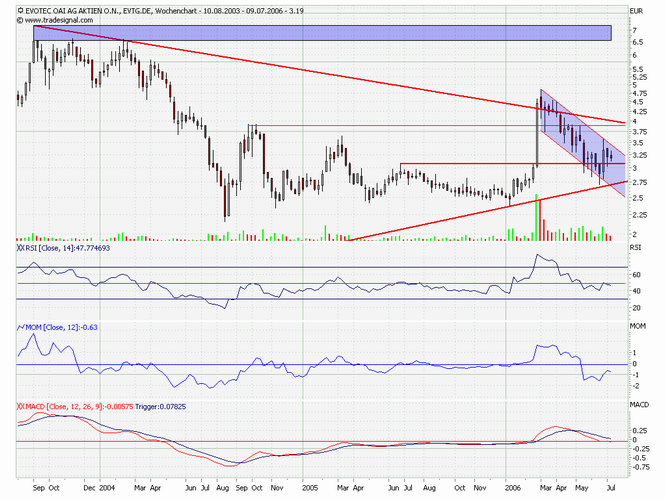Click the 4.25 price axis value
Screen dimensions: 666x499
click(x=639, y=112)
